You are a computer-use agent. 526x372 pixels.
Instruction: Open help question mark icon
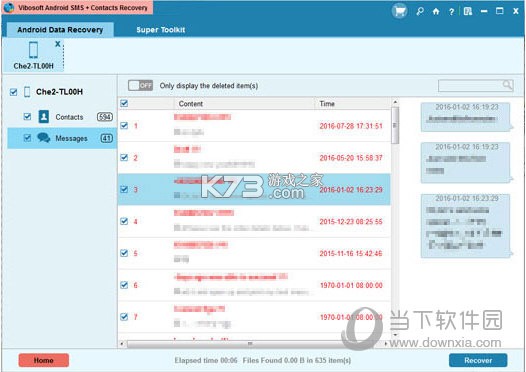(452, 12)
